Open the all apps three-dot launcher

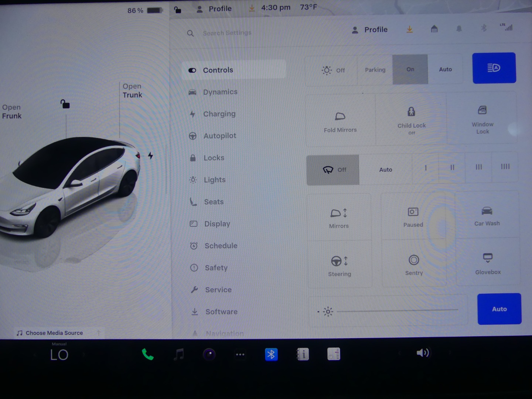(x=240, y=355)
